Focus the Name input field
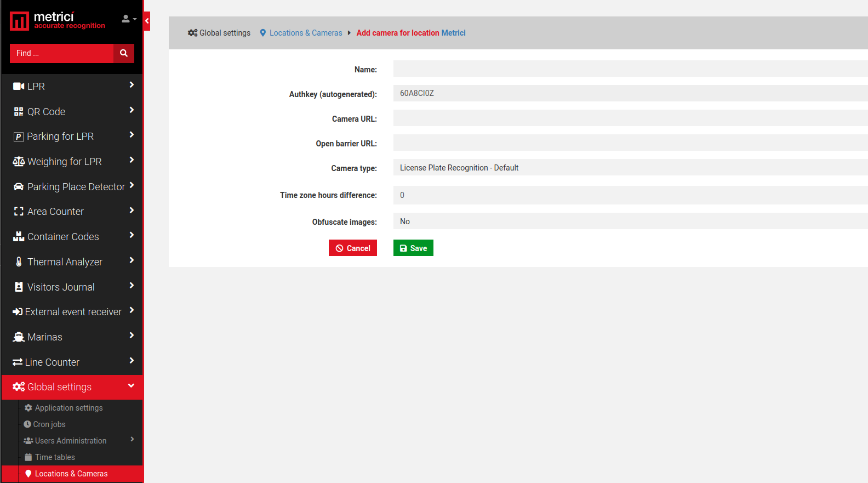868x483 pixels. pyautogui.click(x=630, y=69)
